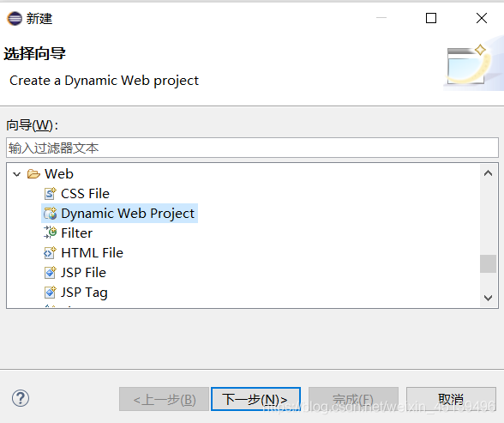Click the Web folder icon
The image size is (504, 423).
[x=33, y=173]
